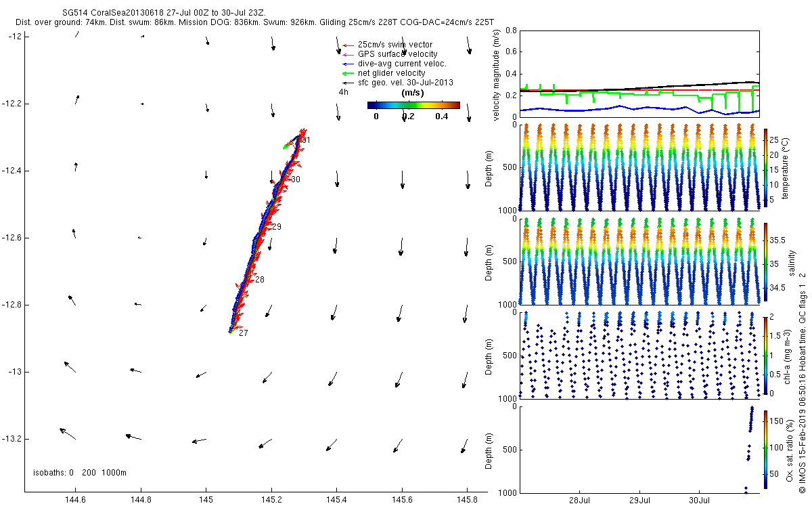Click latitude tick label "-13"

(x=16, y=372)
